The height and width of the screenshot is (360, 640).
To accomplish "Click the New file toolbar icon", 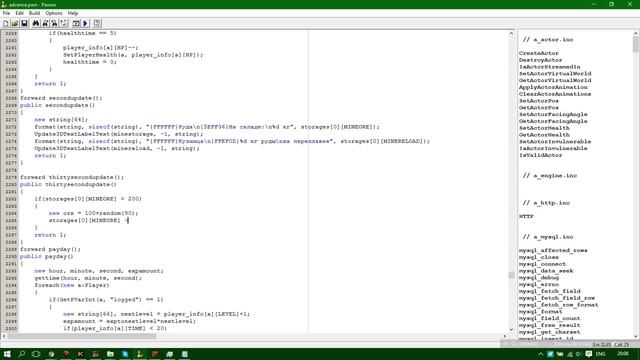I will coord(6,23).
